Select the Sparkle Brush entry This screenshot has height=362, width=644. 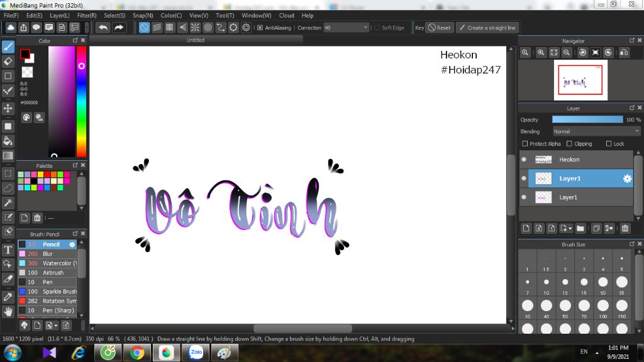pos(47,292)
